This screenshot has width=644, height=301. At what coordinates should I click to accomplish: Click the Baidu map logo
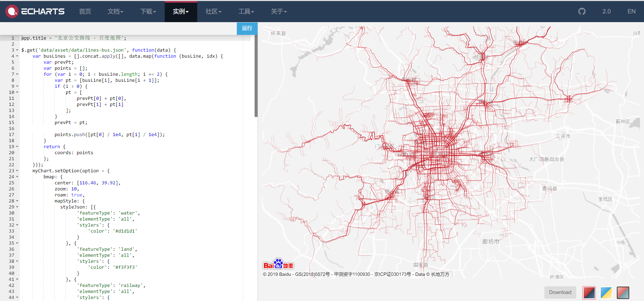point(278,264)
